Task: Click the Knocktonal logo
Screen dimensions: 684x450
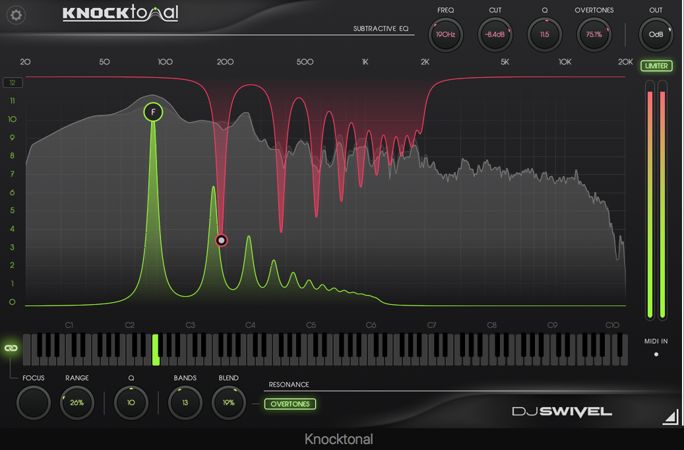Action: 120,13
